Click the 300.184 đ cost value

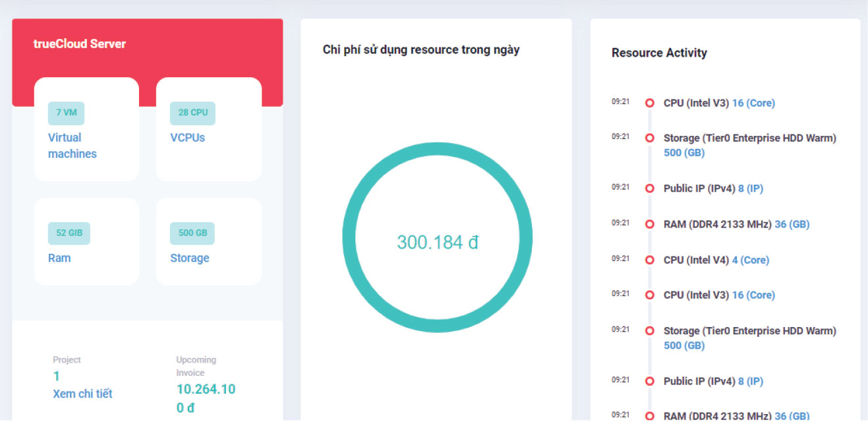point(437,243)
